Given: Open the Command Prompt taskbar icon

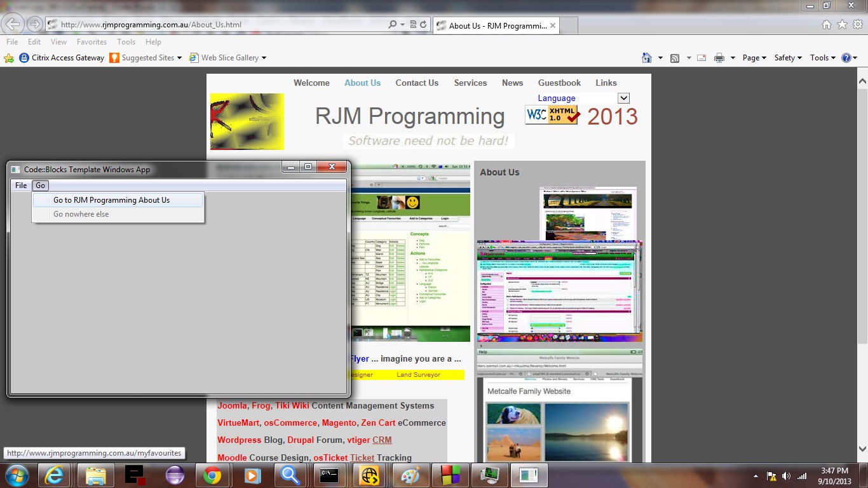Looking at the screenshot, I should point(330,475).
